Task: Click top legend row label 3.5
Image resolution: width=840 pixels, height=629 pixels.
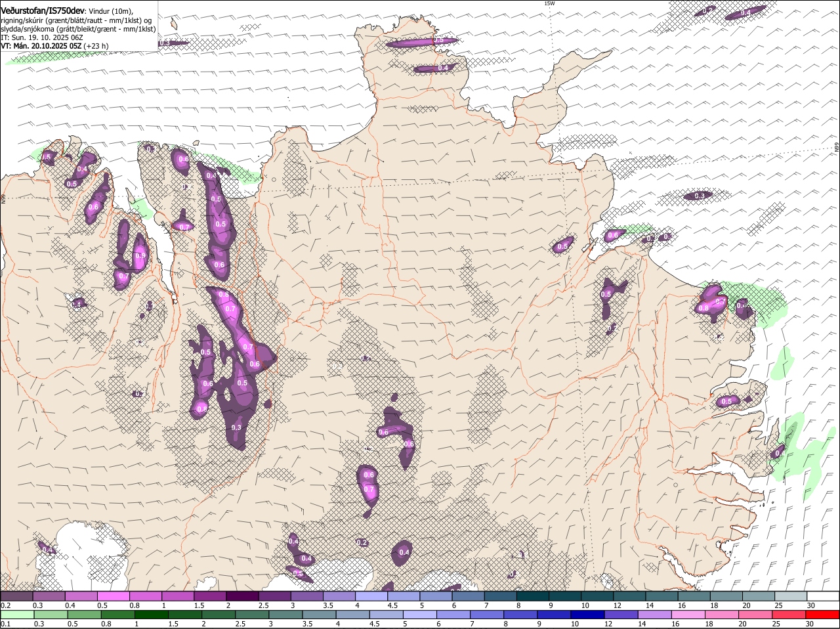Action: [x=328, y=605]
